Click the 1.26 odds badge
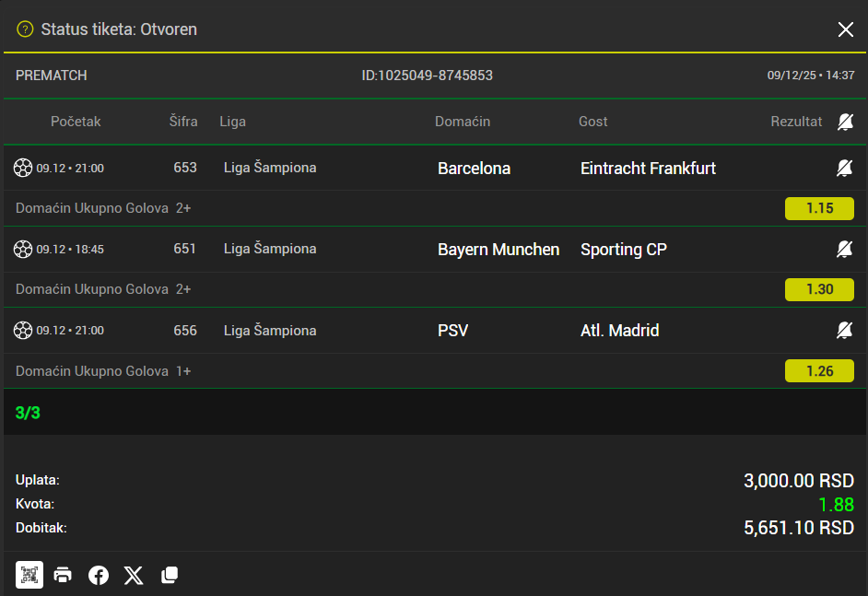 click(x=819, y=371)
